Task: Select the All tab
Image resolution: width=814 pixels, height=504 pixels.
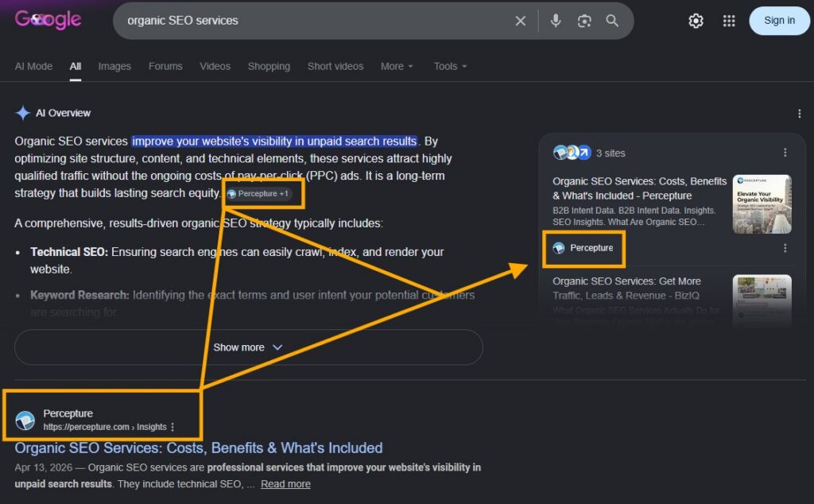Action: pos(76,67)
